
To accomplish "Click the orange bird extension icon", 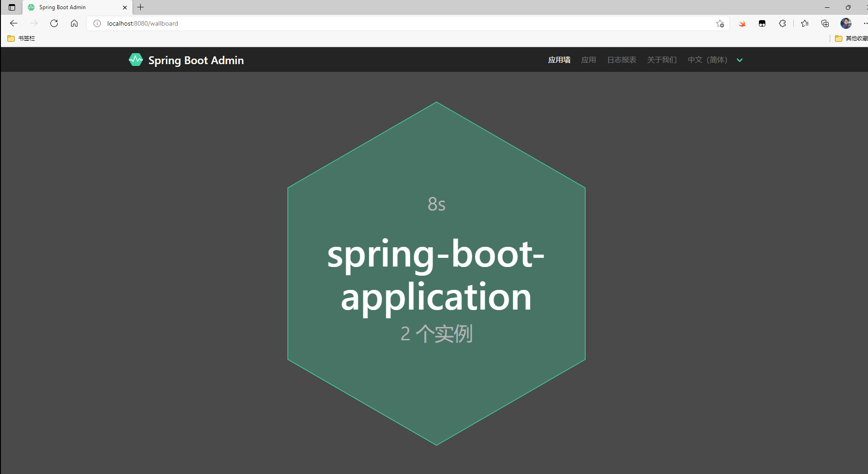I will 742,23.
